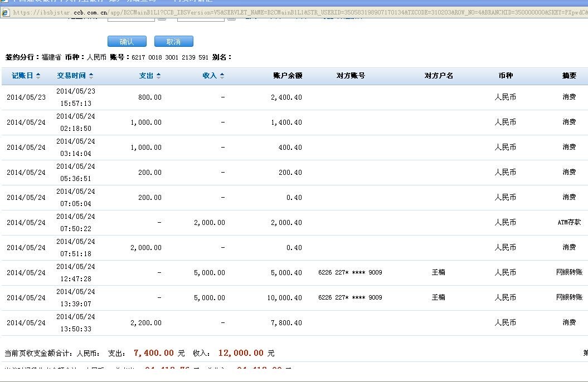588x382 pixels.
Task: Select the ATM存款 transaction entry
Action: click(x=569, y=222)
